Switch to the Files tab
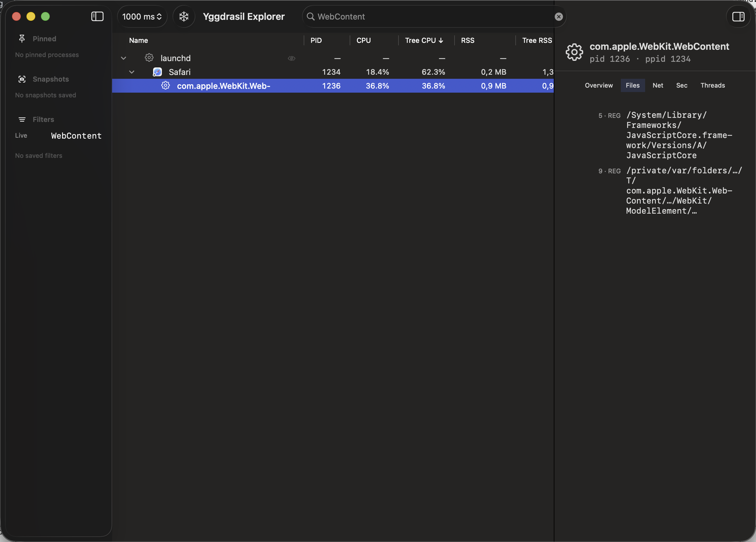 (632, 85)
